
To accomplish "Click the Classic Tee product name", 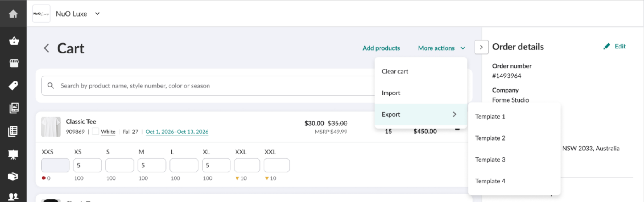I will tap(81, 121).
